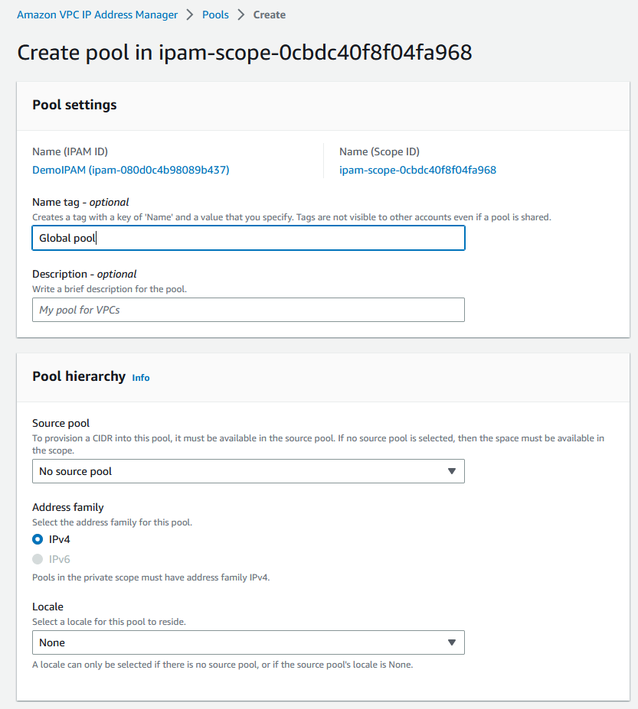Click the breadcrumb chevron before Create

(x=241, y=15)
